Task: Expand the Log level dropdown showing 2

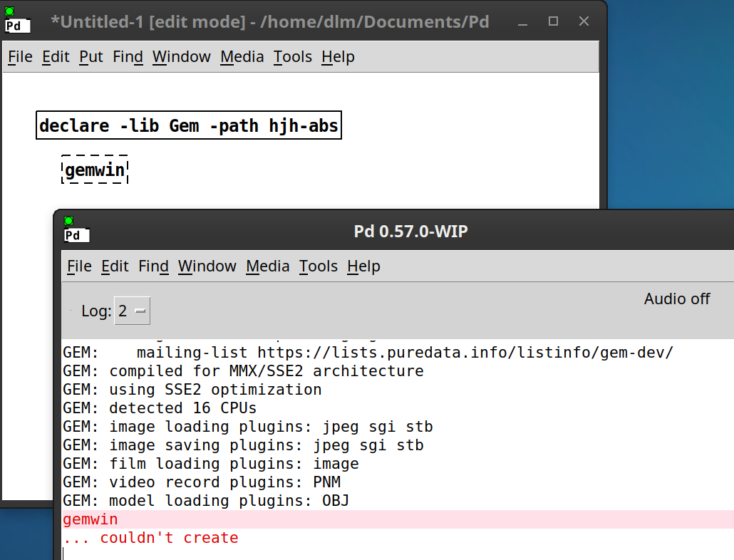Action: [x=133, y=311]
